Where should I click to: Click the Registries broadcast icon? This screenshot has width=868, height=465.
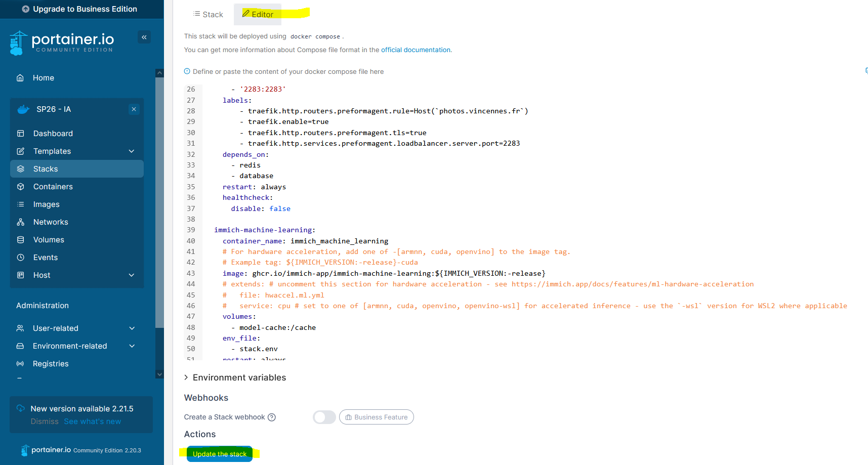coord(20,364)
